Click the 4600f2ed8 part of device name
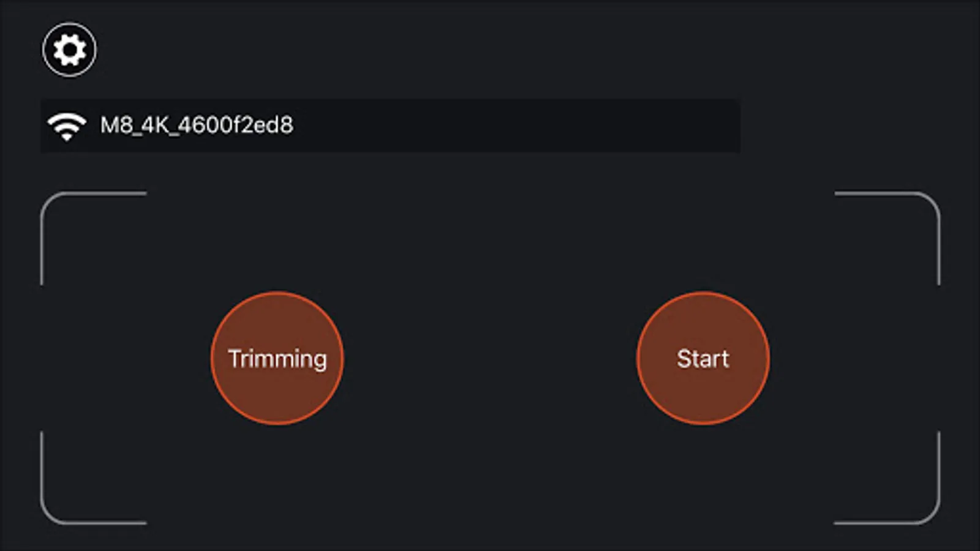Screen dimensions: 980x551 (x=236, y=126)
